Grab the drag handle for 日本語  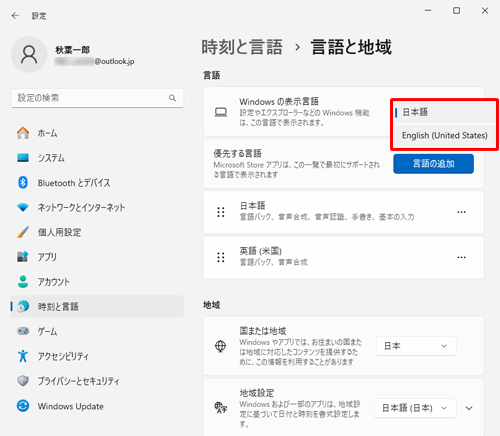point(221,212)
